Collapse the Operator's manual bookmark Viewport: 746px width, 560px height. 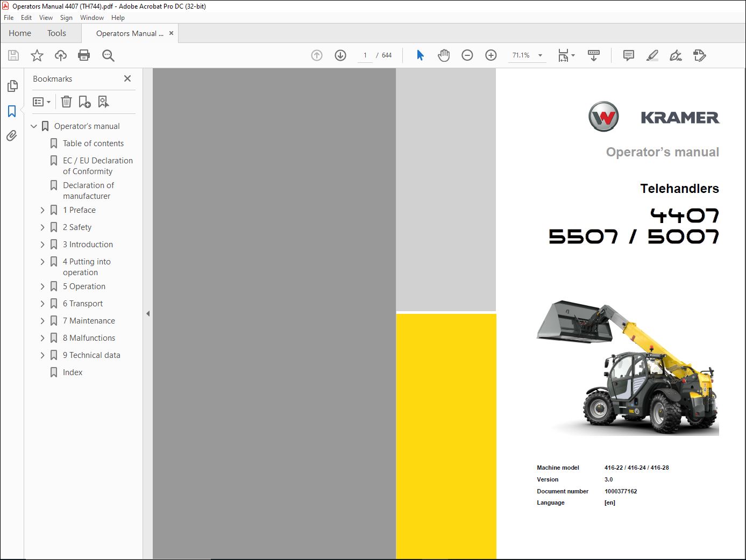pyautogui.click(x=34, y=126)
